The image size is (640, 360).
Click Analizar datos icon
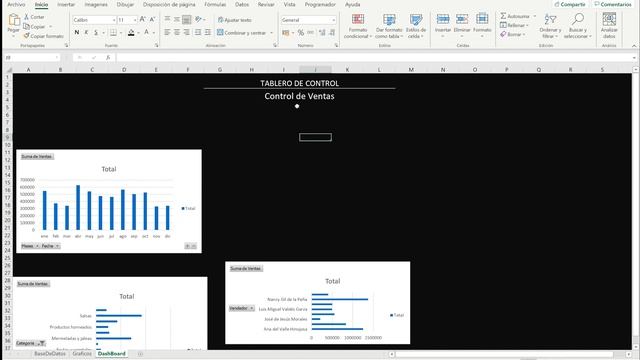[x=609, y=19]
